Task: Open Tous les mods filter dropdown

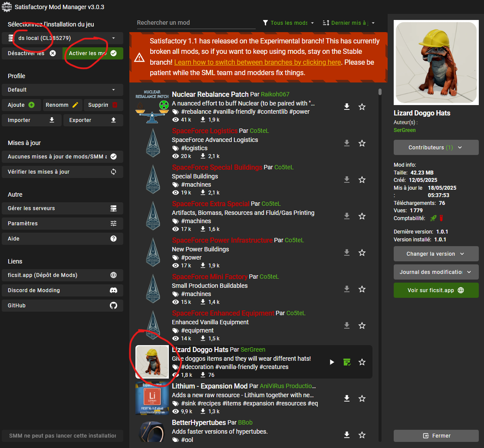Action: pyautogui.click(x=288, y=23)
